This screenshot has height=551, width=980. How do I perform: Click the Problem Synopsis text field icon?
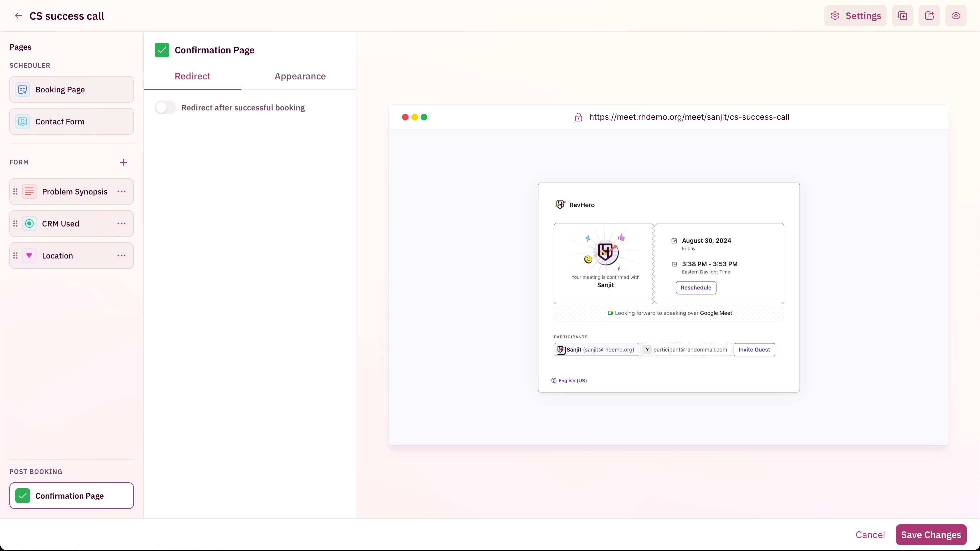(x=29, y=191)
